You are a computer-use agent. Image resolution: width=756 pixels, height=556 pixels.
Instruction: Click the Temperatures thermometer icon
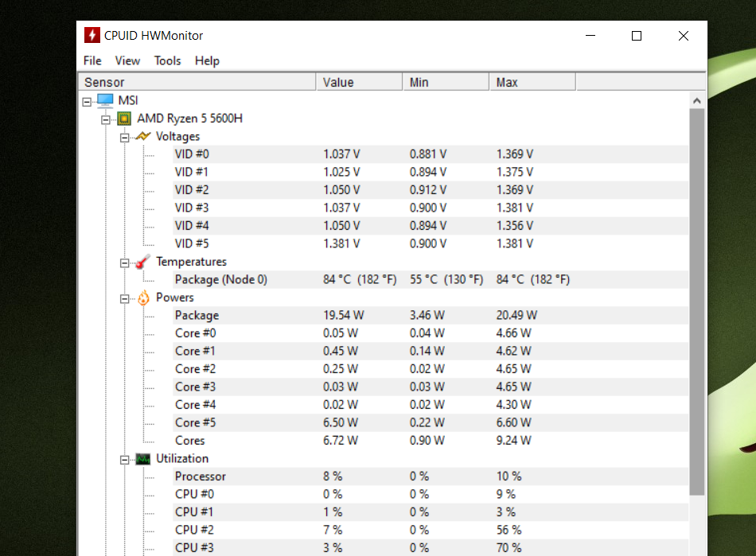pyautogui.click(x=142, y=262)
